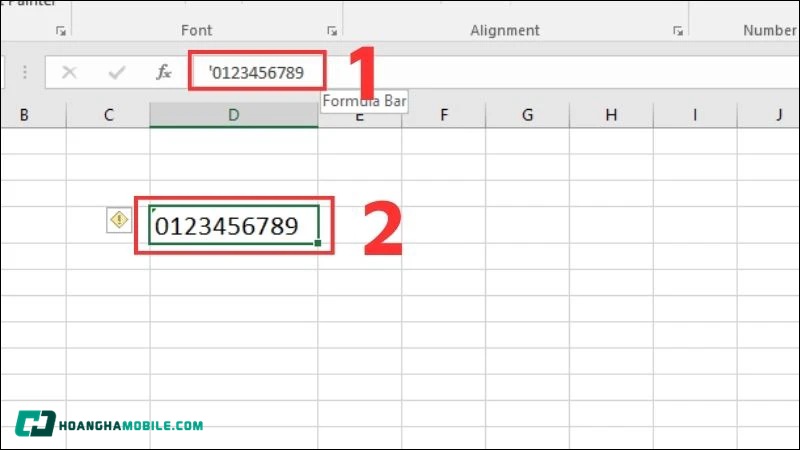Click the formula bar grip dots handle

[x=24, y=72]
